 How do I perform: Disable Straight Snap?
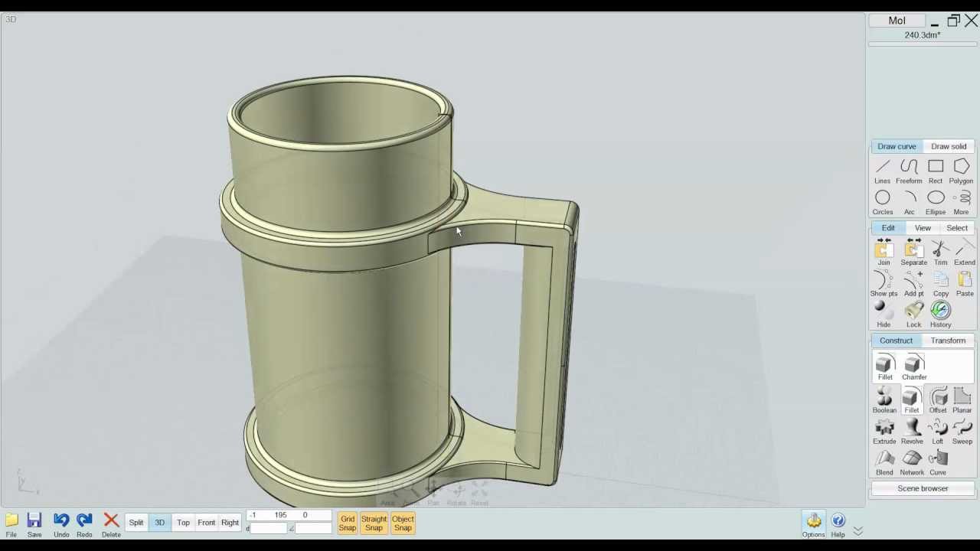coord(374,523)
